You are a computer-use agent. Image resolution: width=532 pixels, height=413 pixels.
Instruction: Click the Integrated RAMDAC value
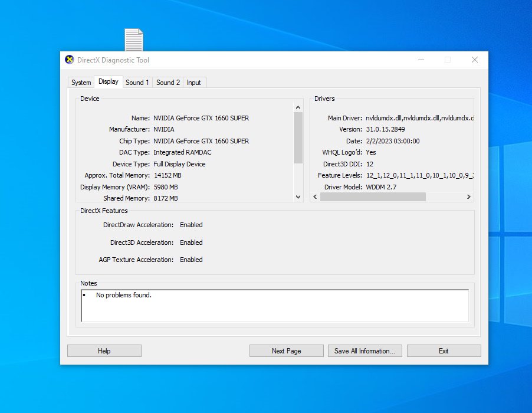tap(182, 152)
